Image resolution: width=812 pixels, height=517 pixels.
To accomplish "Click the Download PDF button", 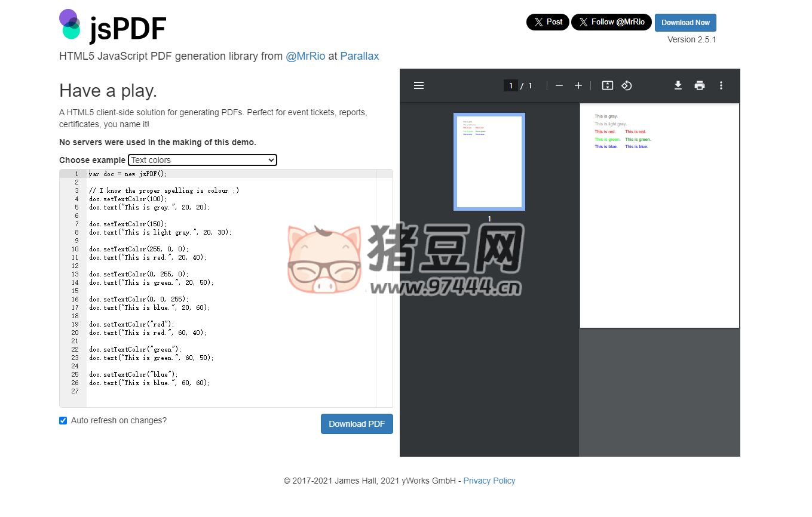I will 357,424.
